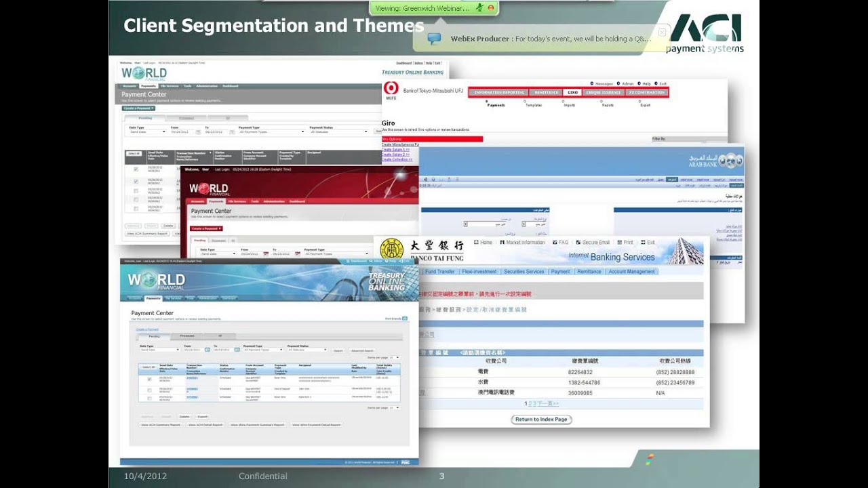This screenshot has width=868, height=488.
Task: Click the Help bullet icon in MUFG window
Action: (639, 83)
